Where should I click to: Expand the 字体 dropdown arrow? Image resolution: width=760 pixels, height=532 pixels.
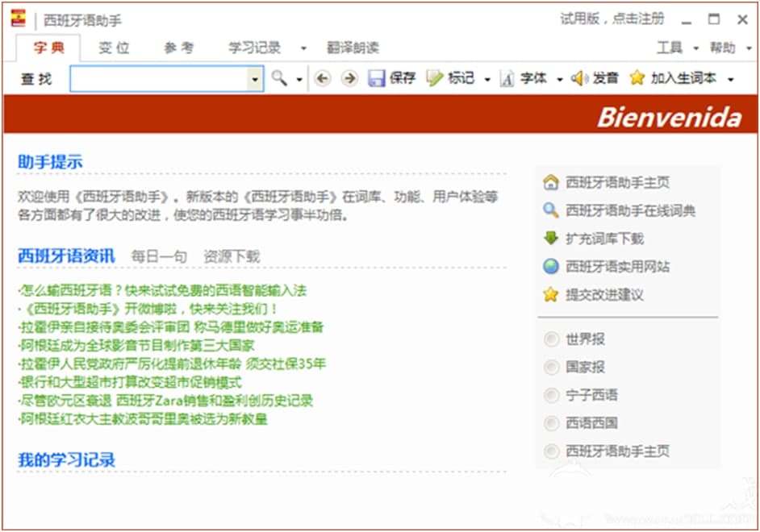coord(559,79)
